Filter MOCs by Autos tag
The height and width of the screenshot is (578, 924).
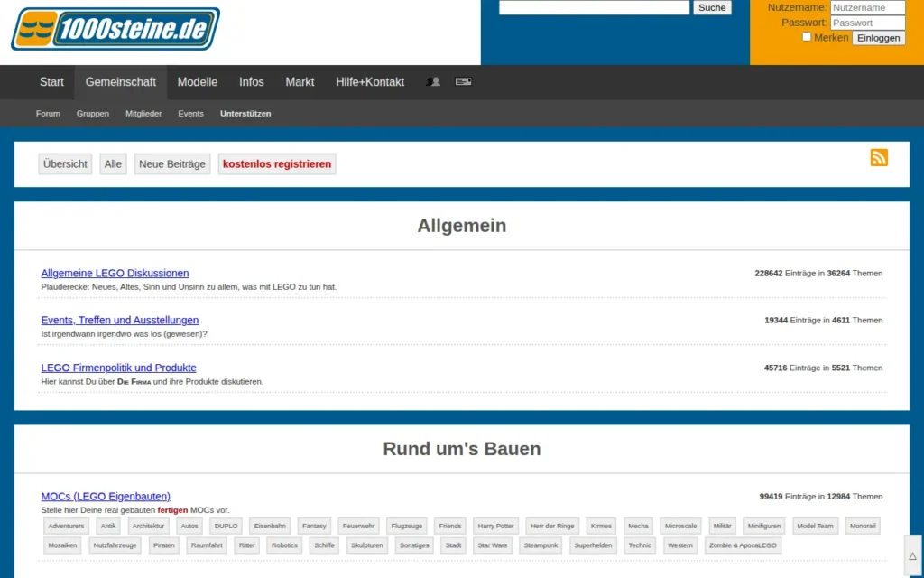click(x=189, y=527)
